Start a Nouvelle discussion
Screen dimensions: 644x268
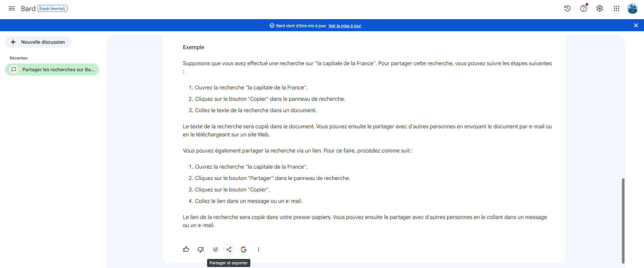coord(38,42)
